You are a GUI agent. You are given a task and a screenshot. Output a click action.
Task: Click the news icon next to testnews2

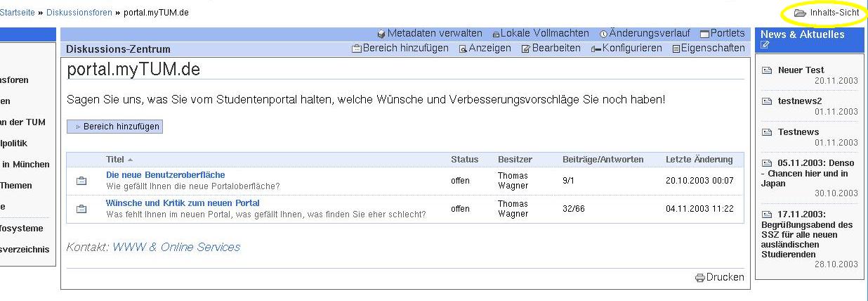coord(767,101)
